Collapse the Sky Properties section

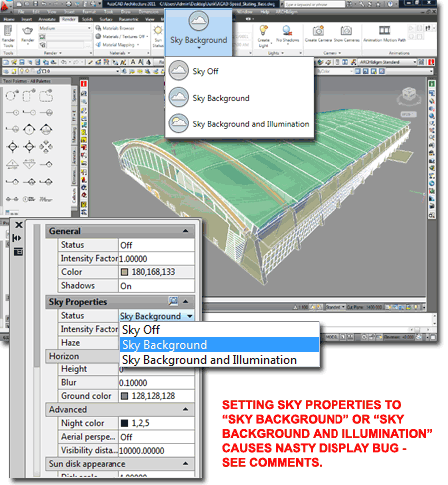pyautogui.click(x=185, y=302)
